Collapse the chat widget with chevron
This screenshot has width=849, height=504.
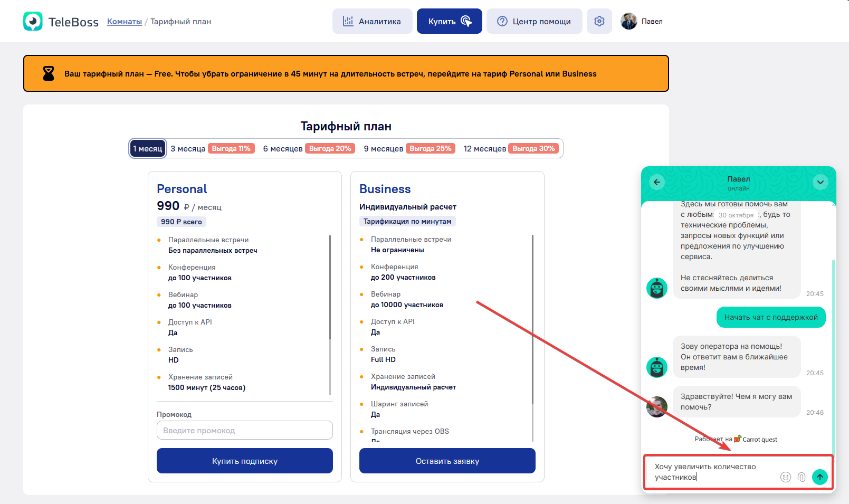(820, 182)
